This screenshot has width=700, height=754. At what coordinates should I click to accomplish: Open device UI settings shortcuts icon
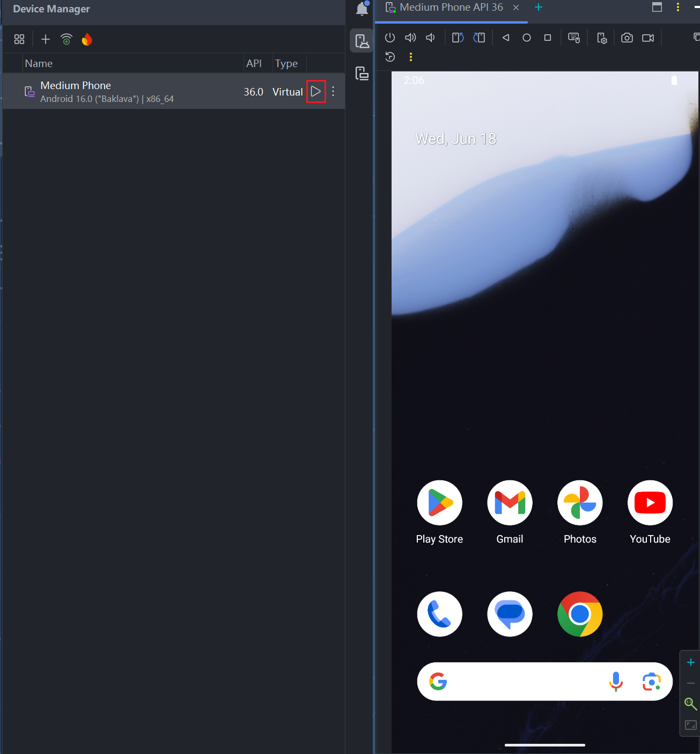pyautogui.click(x=602, y=38)
